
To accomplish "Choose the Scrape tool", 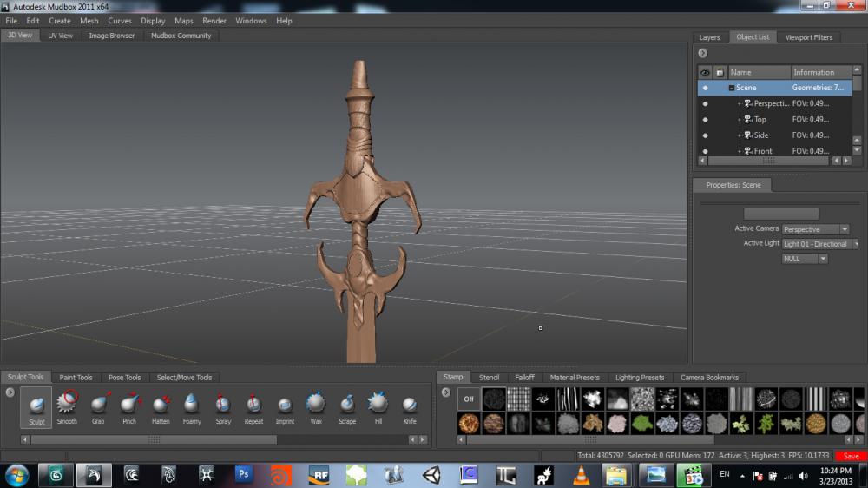I will tap(347, 405).
